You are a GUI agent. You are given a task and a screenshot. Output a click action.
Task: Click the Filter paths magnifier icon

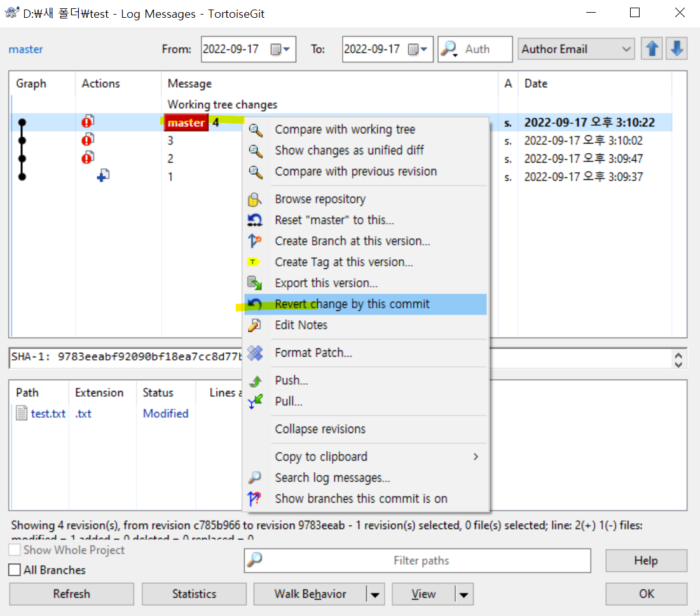coord(254,560)
